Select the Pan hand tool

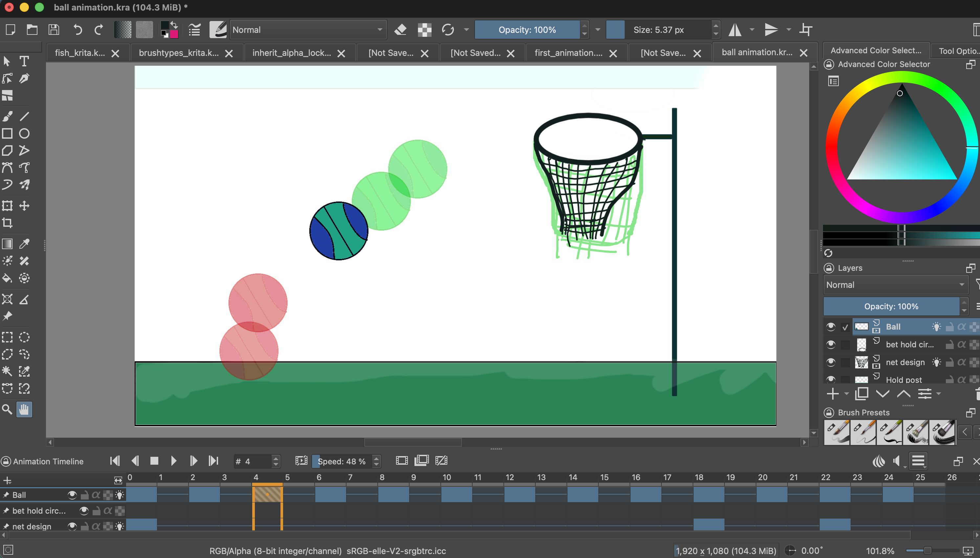tap(24, 410)
